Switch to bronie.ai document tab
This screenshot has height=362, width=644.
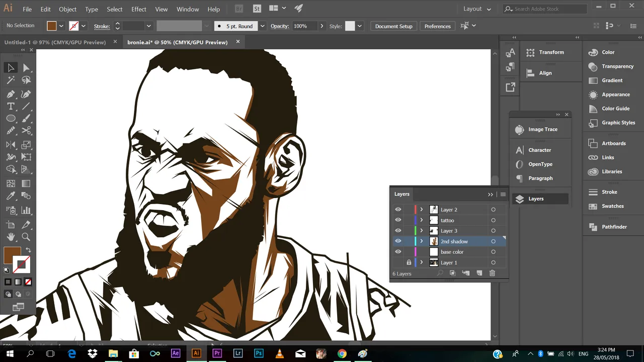coord(178,42)
